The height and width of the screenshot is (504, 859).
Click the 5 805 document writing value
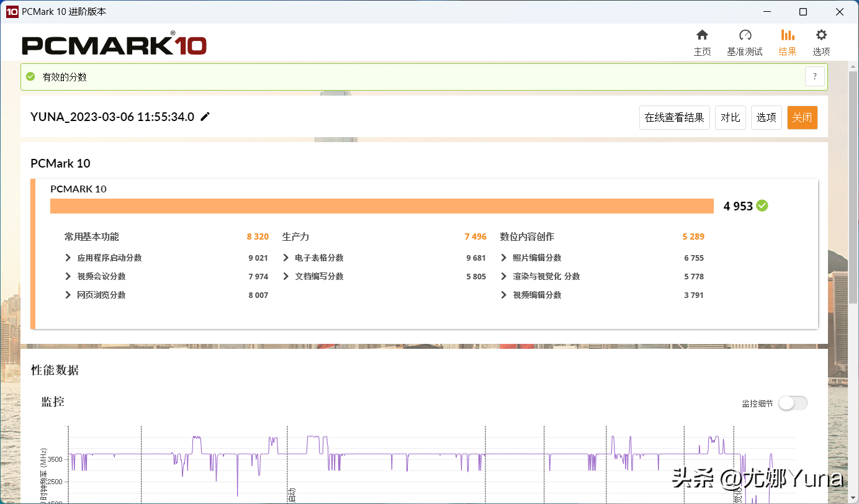476,276
